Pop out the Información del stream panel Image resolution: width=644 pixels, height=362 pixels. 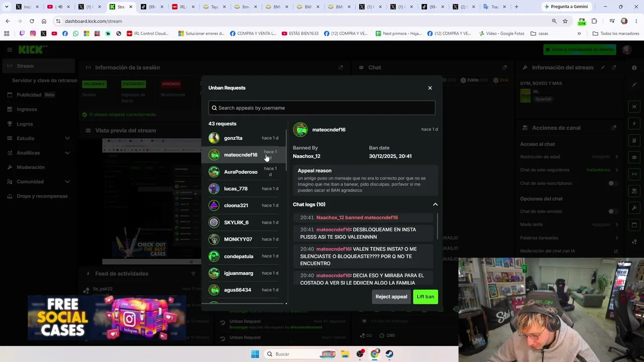click(x=613, y=67)
